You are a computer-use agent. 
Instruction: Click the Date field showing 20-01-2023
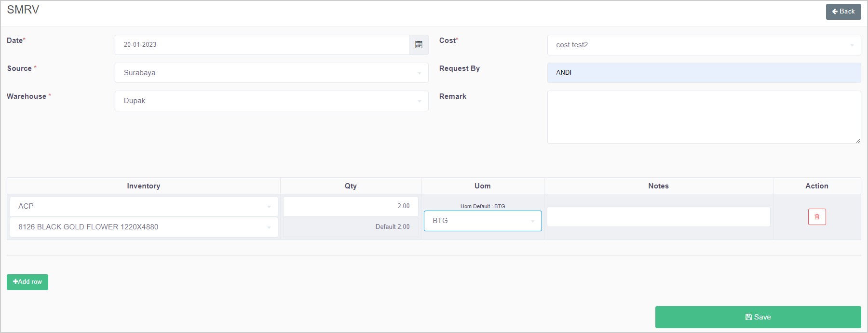tap(262, 45)
